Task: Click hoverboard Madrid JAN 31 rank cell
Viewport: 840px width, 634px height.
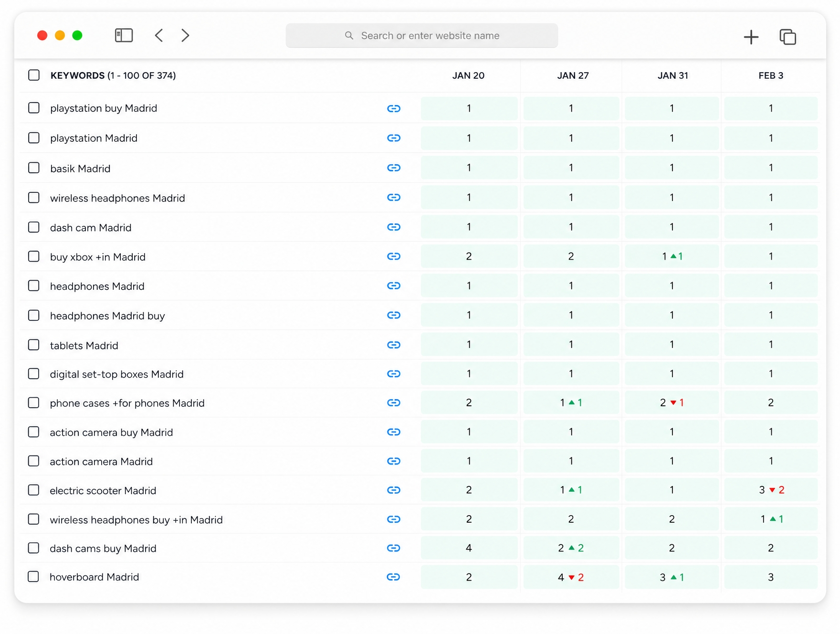Action: [x=672, y=577]
